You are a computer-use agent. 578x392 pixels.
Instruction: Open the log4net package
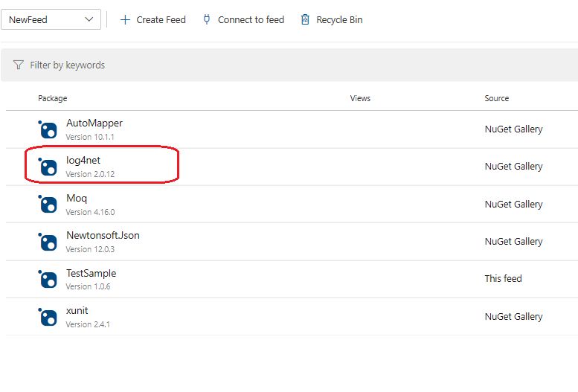83,161
